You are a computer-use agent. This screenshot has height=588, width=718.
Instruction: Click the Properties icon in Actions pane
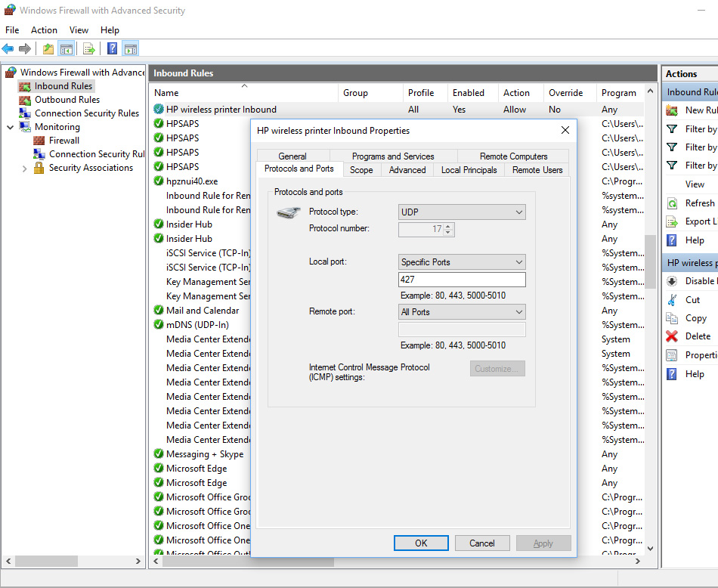[x=672, y=355]
